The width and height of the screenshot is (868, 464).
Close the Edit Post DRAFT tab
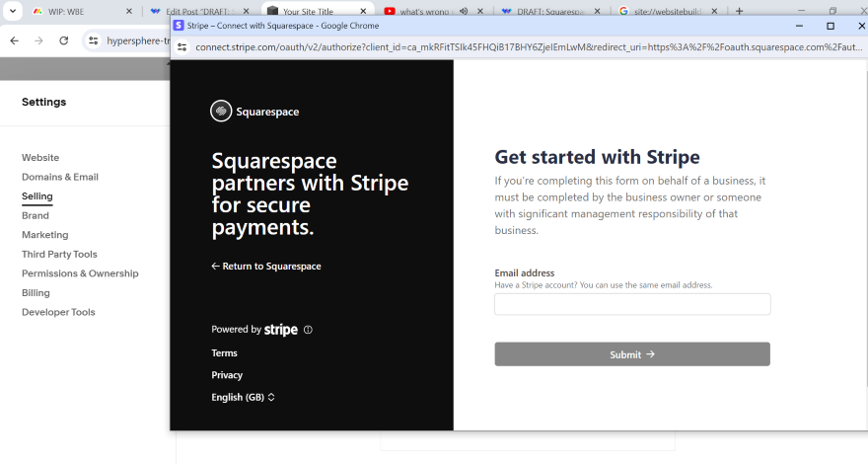[x=247, y=11]
